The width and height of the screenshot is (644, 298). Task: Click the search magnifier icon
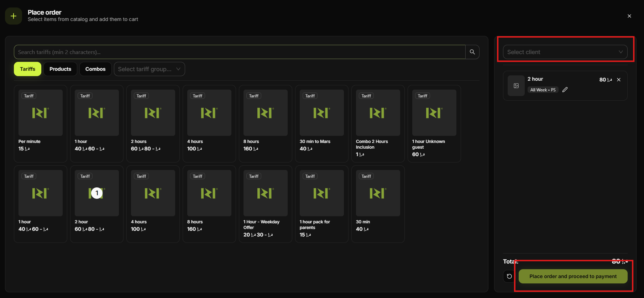472,52
